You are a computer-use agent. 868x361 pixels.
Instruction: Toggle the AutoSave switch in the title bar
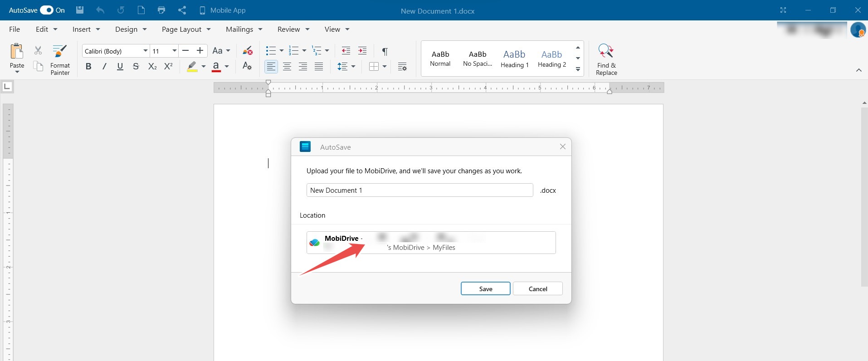point(47,10)
